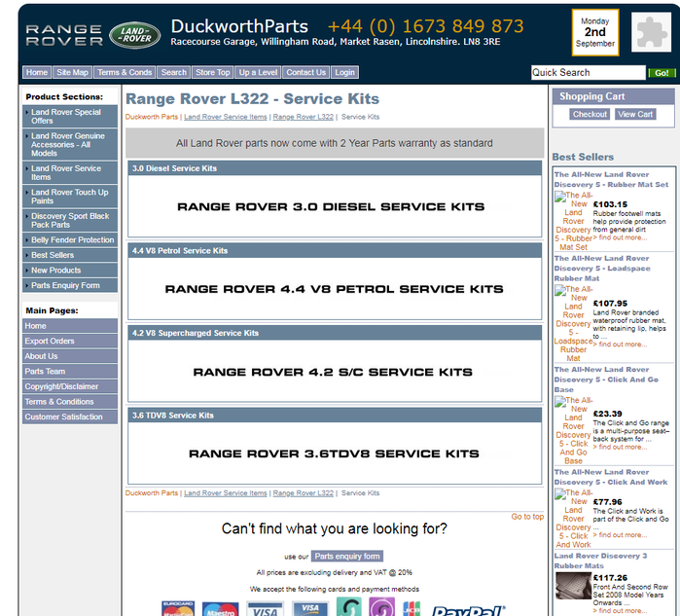Click the green Go! search button
This screenshot has height=616, width=680.
point(662,73)
